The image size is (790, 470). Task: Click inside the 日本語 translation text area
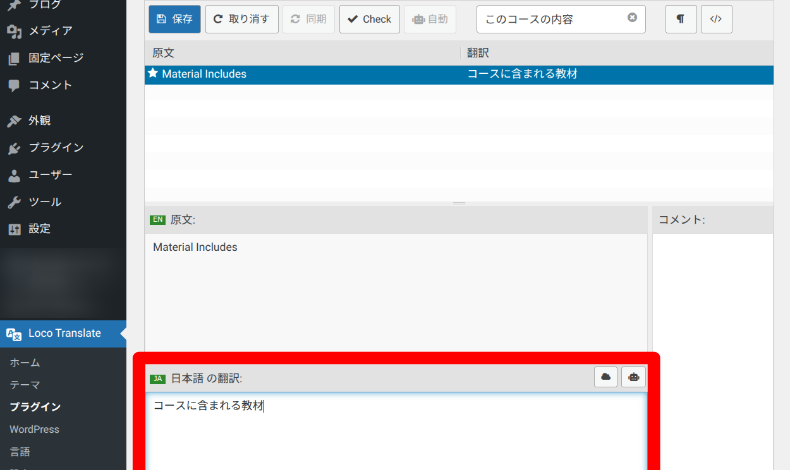[x=396, y=431]
